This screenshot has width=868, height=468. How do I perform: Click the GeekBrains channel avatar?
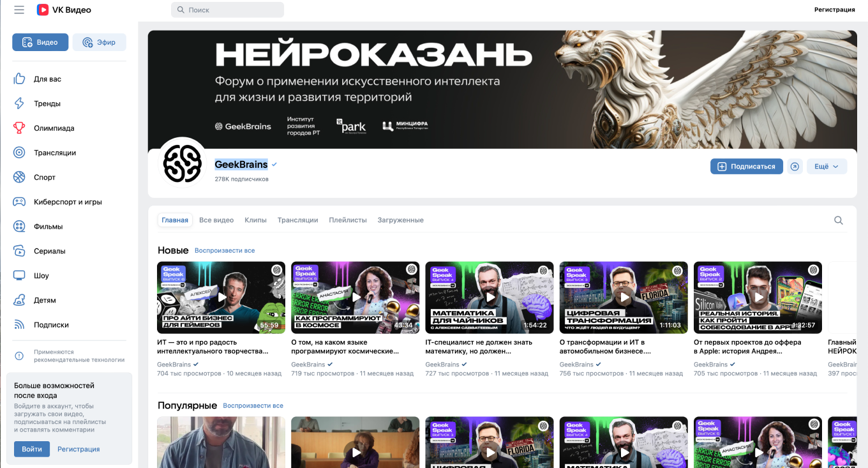point(183,165)
